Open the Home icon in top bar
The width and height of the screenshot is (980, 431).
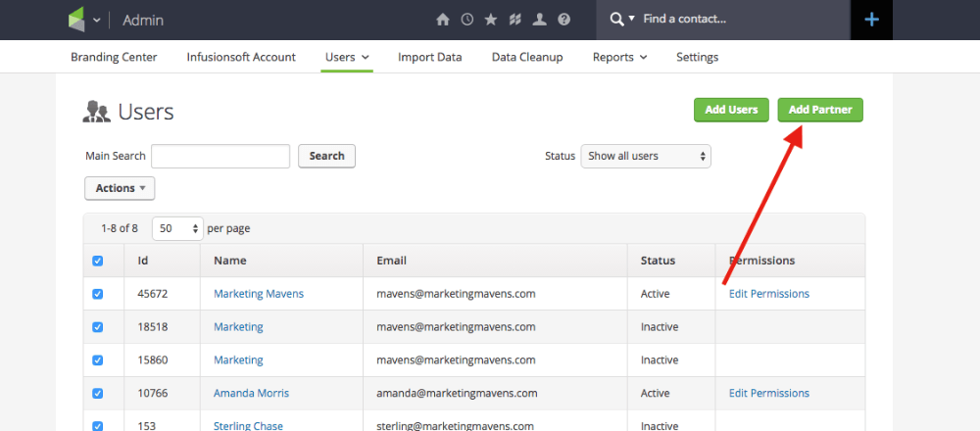tap(443, 20)
